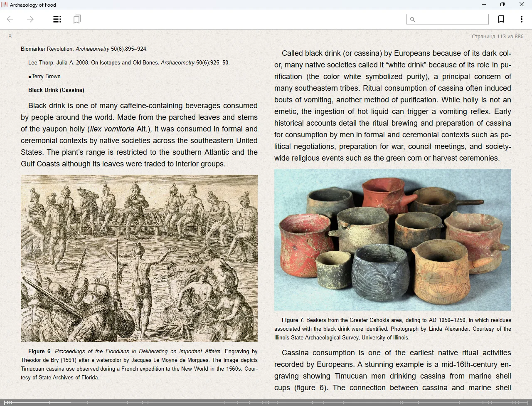This screenshot has height=406, width=532.
Task: Open the saved bookmarks panel icon
Action: 77,19
